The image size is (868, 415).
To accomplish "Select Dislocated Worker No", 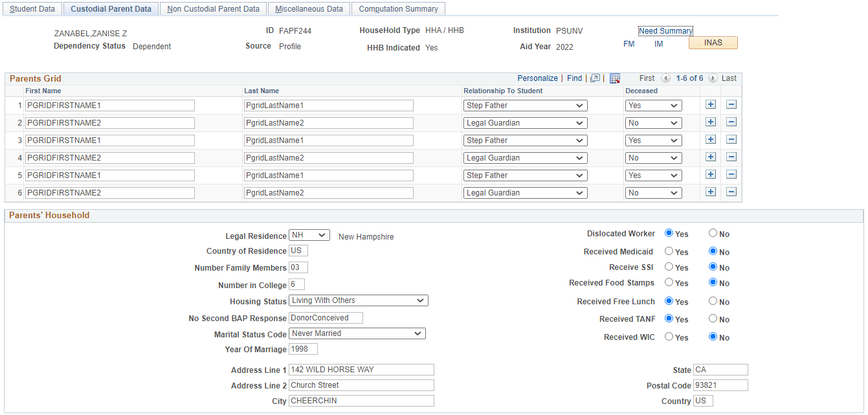I will [x=713, y=233].
